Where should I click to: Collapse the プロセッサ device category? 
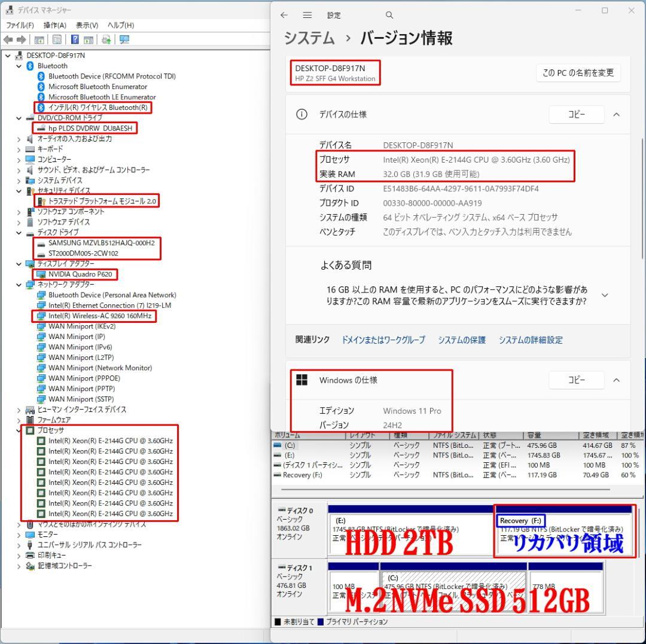(x=18, y=430)
